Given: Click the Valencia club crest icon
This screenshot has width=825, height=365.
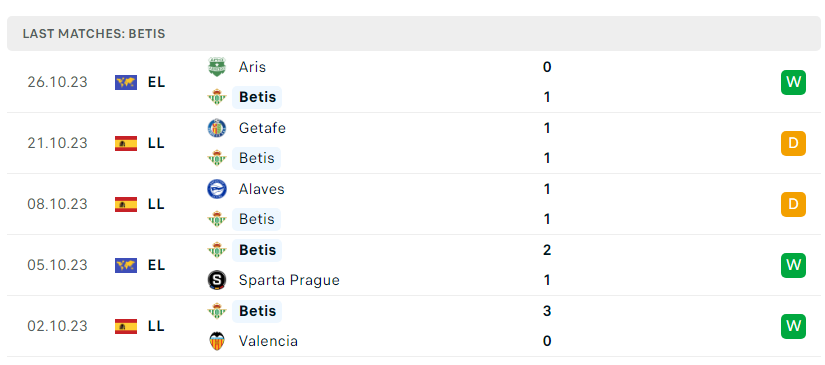Looking at the screenshot, I should coord(217,341).
